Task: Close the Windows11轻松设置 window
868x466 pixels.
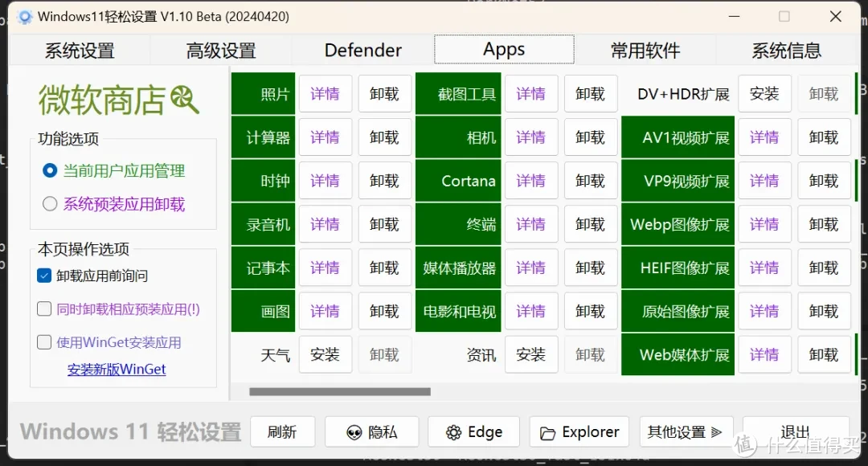Action: click(x=835, y=17)
